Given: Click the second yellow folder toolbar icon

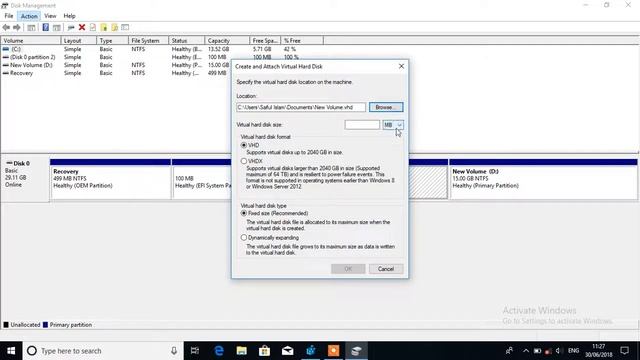Looking at the screenshot, I should click(x=114, y=27).
